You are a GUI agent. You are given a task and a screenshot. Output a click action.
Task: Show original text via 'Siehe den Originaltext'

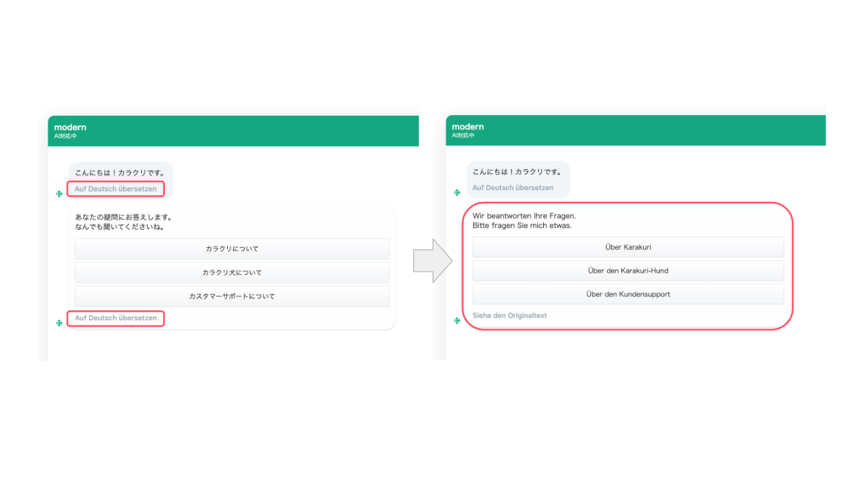[x=510, y=316]
